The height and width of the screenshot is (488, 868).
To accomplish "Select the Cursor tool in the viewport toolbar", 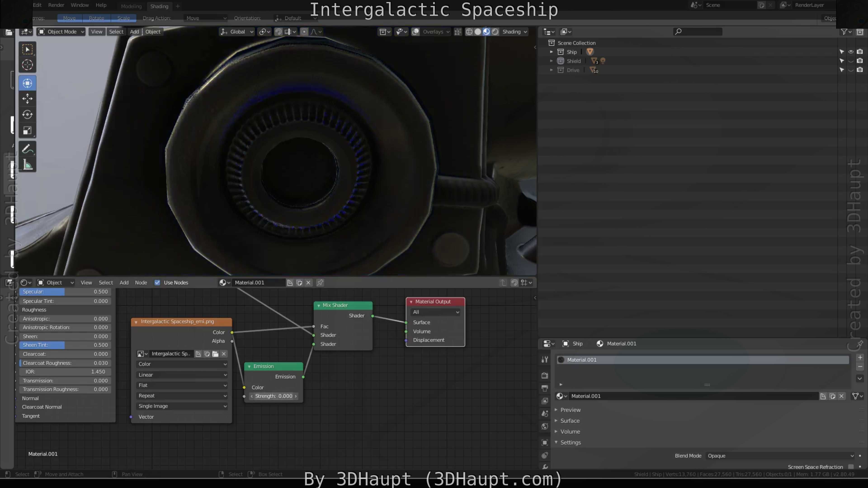I will click(x=27, y=65).
